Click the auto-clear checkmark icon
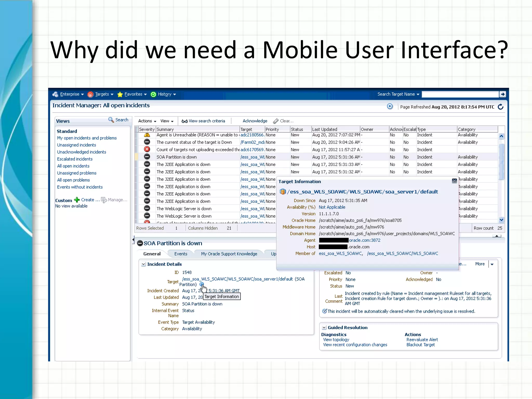The width and height of the screenshot is (532, 399). pos(324,311)
